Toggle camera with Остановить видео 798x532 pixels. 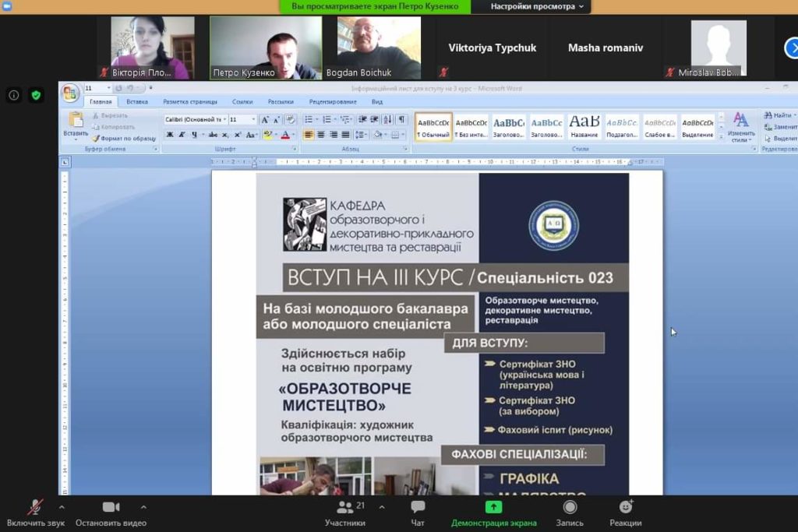click(x=111, y=513)
